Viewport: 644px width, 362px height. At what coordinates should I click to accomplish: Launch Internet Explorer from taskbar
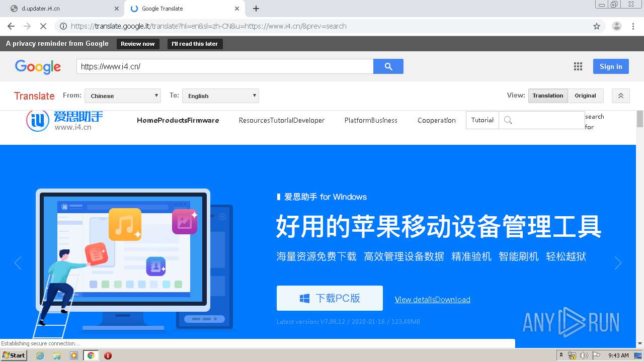click(40, 355)
